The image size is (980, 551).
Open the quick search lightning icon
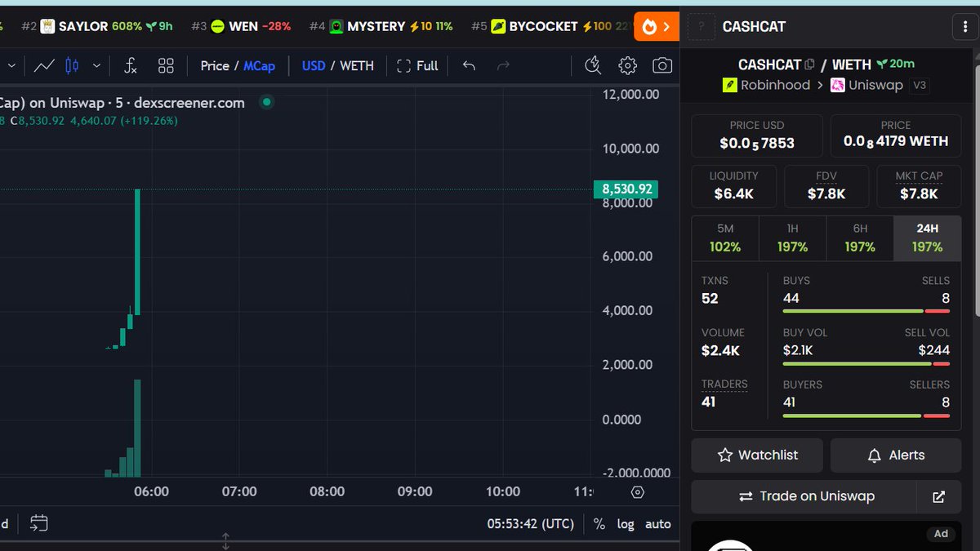click(x=593, y=65)
